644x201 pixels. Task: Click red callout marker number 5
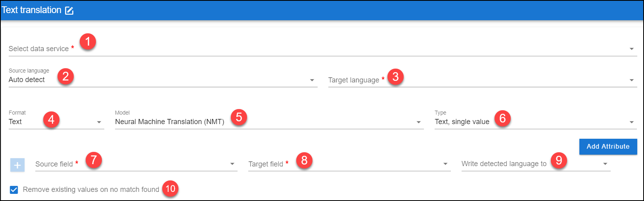239,117
